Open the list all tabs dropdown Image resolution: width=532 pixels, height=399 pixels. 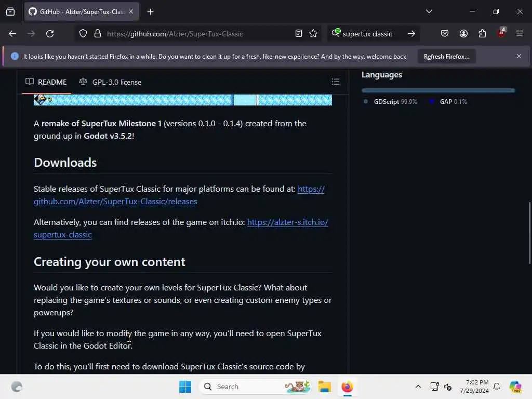pos(429,11)
